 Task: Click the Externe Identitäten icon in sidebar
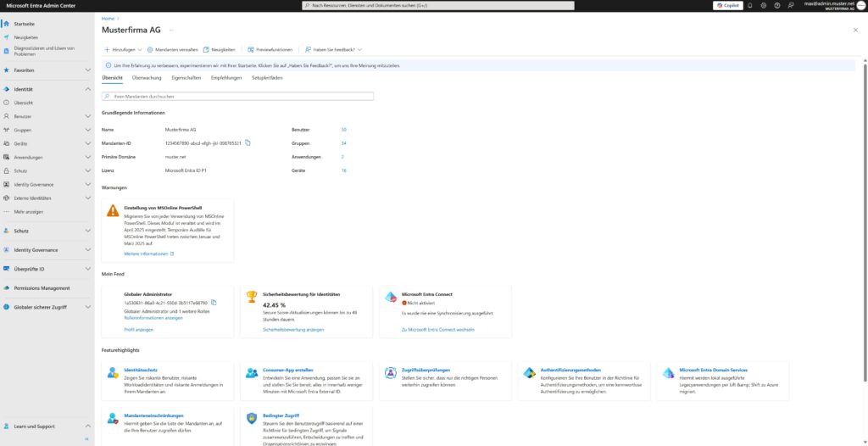(6, 198)
